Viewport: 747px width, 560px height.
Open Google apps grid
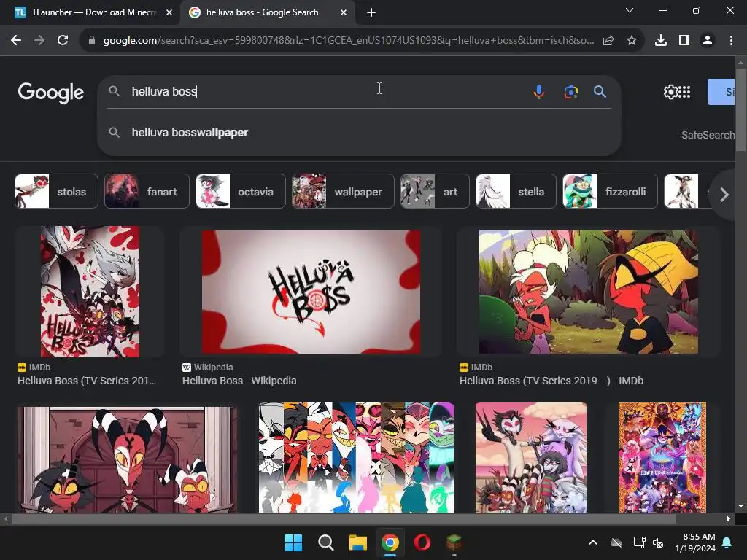(x=684, y=92)
